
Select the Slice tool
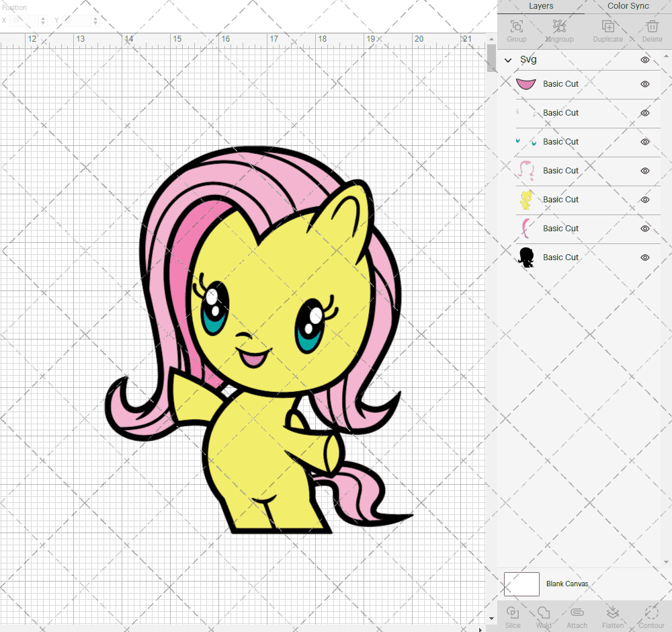pos(513,613)
